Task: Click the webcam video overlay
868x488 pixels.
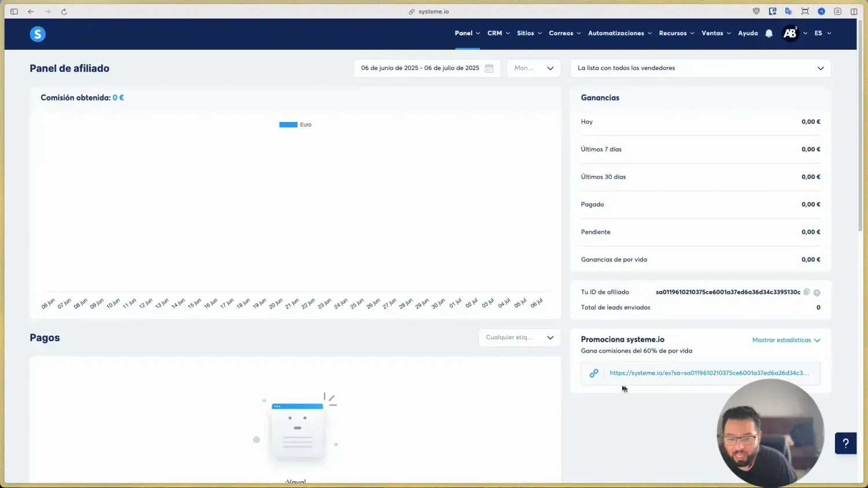Action: tap(770, 432)
